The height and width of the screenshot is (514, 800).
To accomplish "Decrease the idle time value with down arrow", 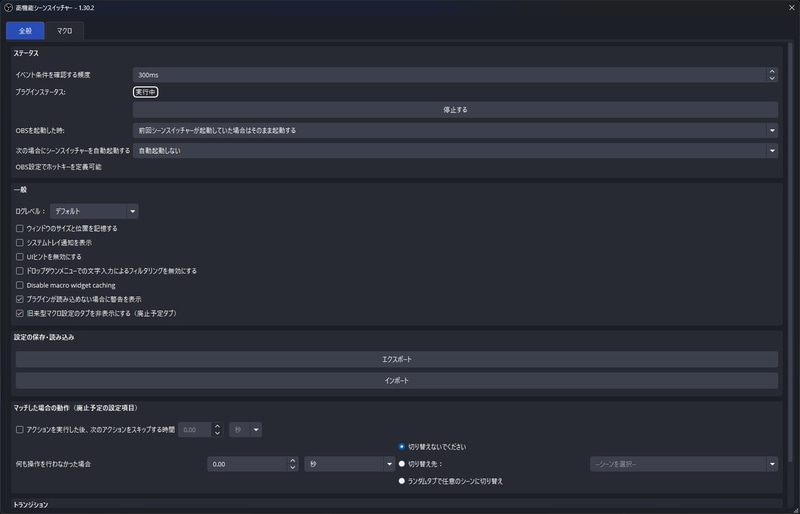I will (x=292, y=468).
